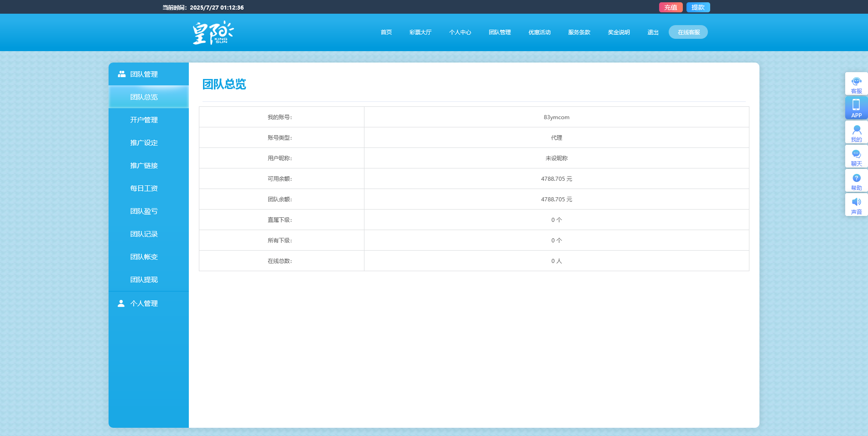Select 团队盈亏 in the sidebar
The image size is (868, 436).
pos(149,211)
